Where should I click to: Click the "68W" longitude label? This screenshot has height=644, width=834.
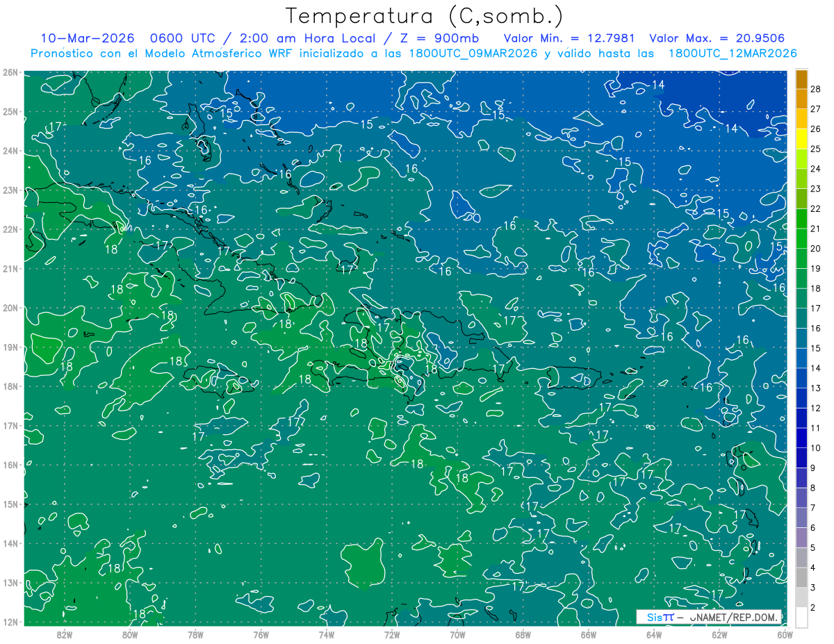523,634
